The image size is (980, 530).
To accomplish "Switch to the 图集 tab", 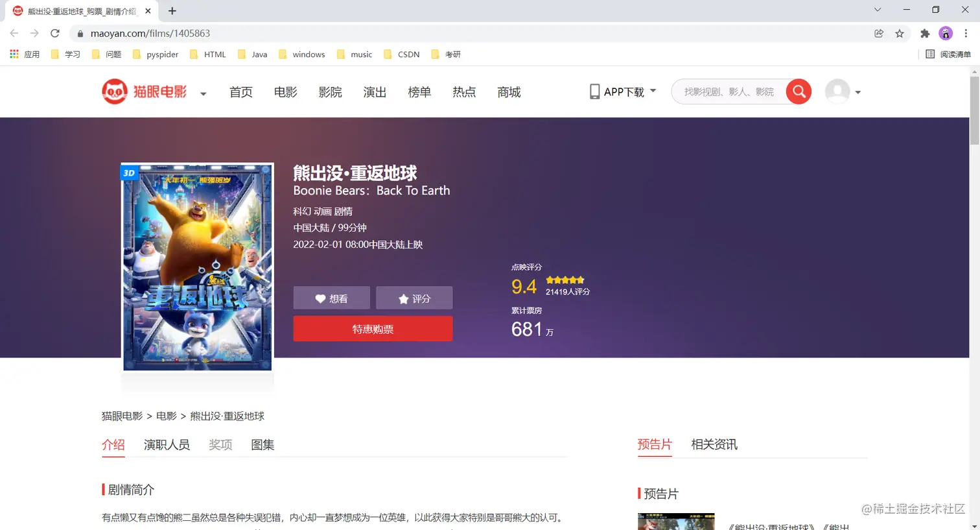I will click(x=262, y=445).
